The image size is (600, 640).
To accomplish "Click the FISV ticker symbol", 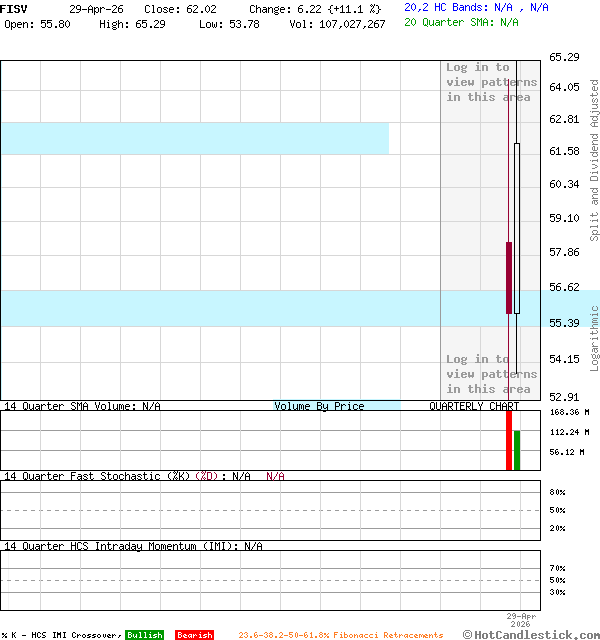I will [14, 8].
